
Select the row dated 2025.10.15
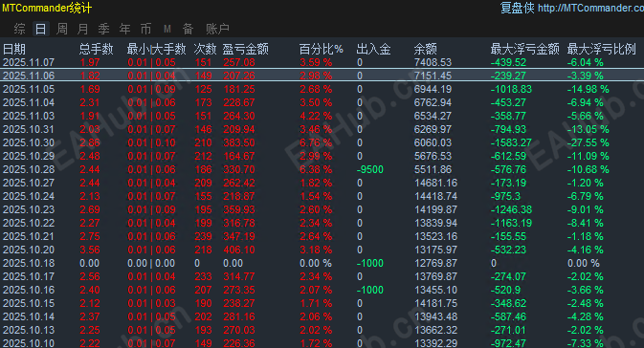coord(322,303)
